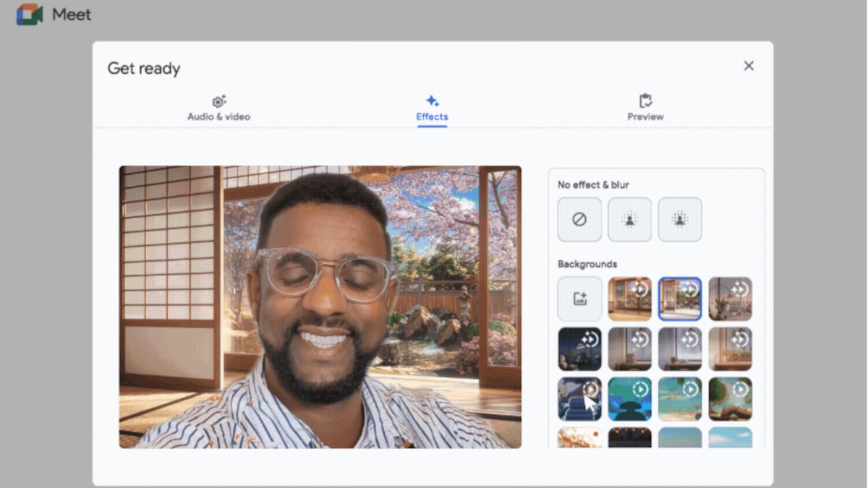
Task: Click the "Backgrounds" section heading
Action: point(587,264)
